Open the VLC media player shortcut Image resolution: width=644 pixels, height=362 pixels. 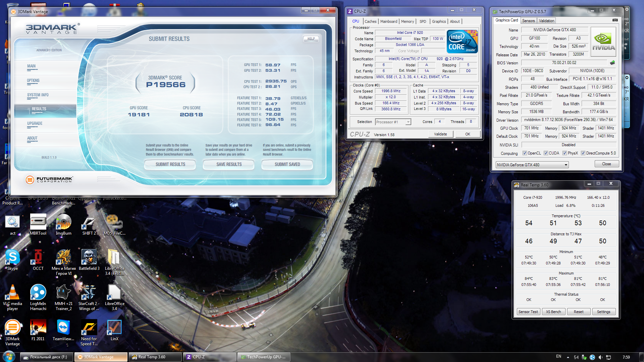(12, 293)
